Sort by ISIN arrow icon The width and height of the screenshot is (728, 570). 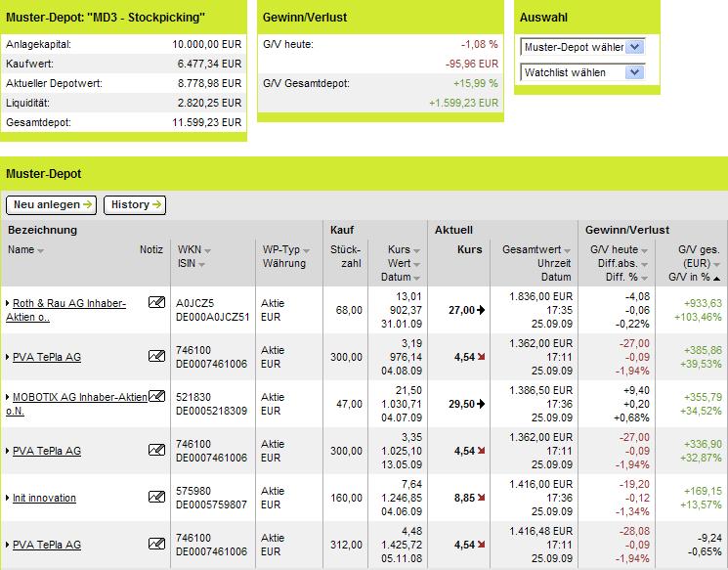(201, 264)
